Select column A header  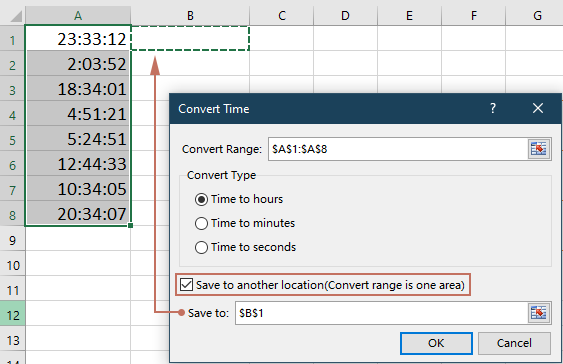78,16
